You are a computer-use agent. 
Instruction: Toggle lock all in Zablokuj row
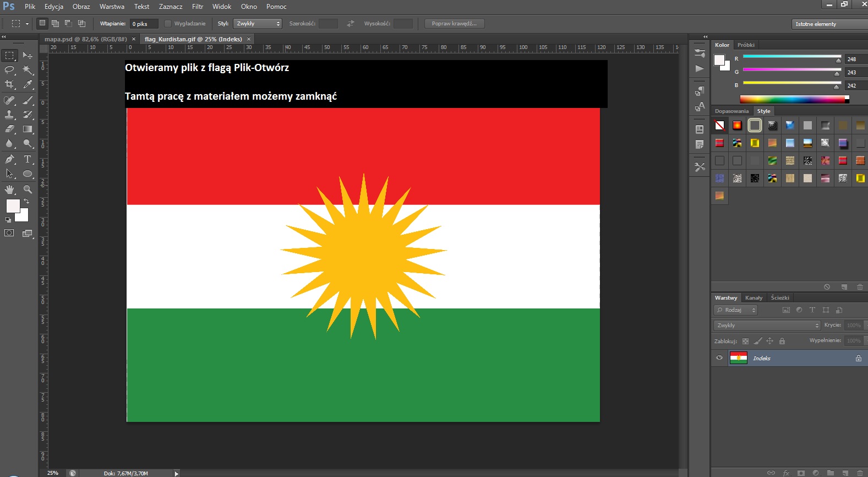click(x=782, y=341)
